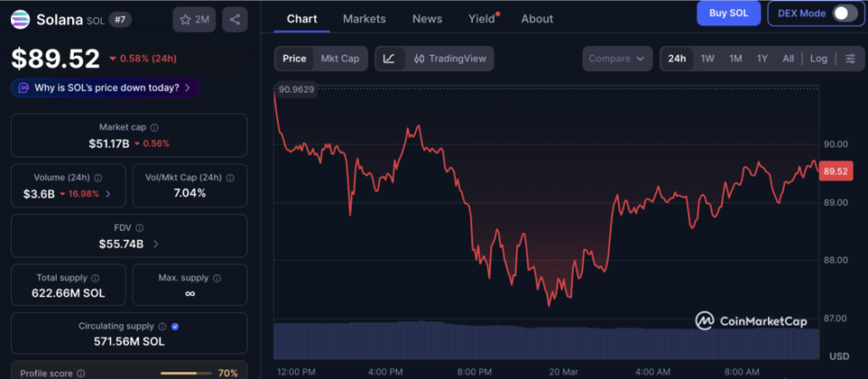Switch to the Markets tab
This screenshot has width=868, height=379.
click(x=364, y=19)
